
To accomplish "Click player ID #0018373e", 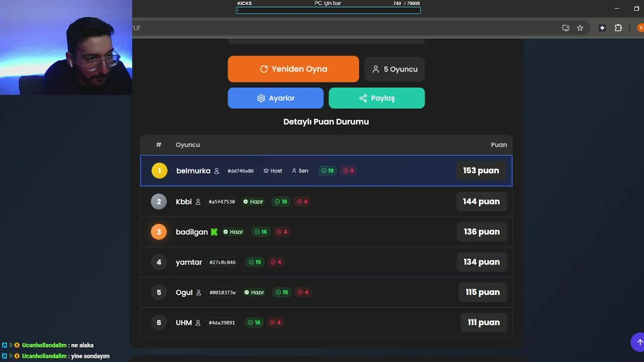I will pos(222,292).
